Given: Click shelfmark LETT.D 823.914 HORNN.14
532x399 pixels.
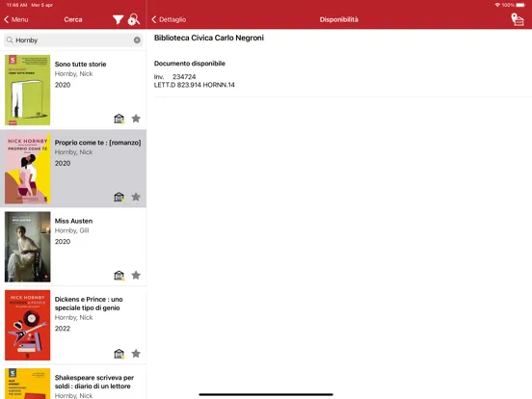Looking at the screenshot, I should pos(195,85).
